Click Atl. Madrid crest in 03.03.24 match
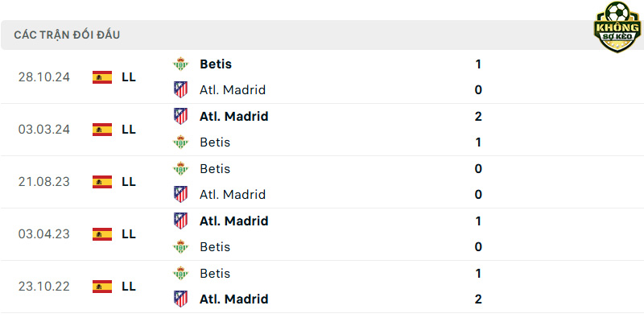644x322 pixels. click(180, 116)
